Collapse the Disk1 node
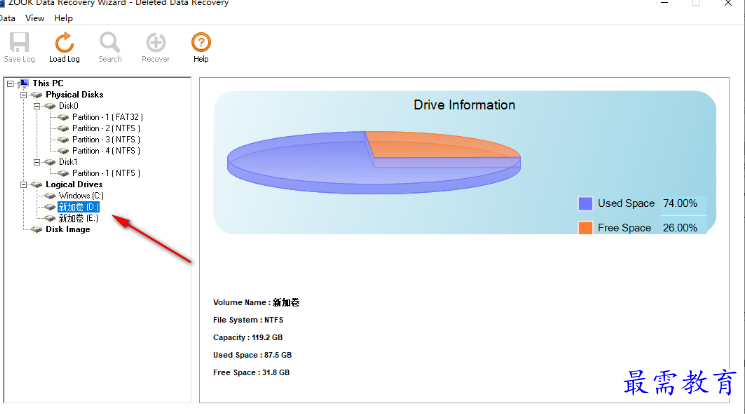Viewport: 745px width, 414px height. 37,162
